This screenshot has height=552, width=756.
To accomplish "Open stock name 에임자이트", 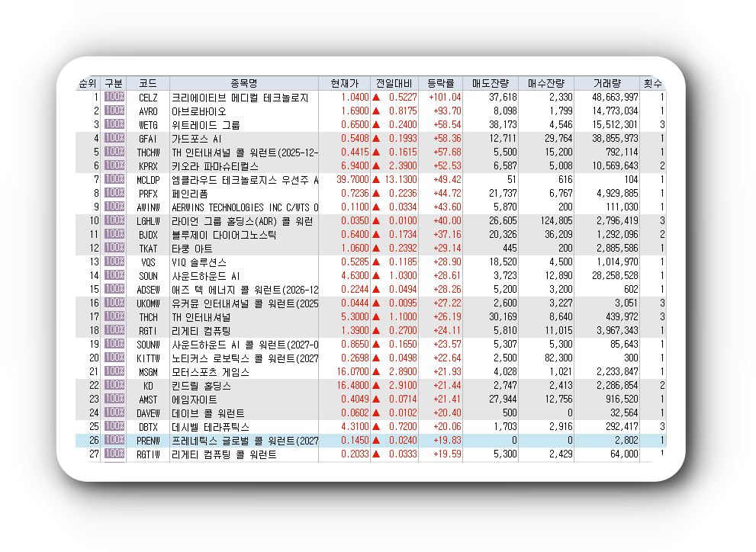I will pyautogui.click(x=195, y=400).
